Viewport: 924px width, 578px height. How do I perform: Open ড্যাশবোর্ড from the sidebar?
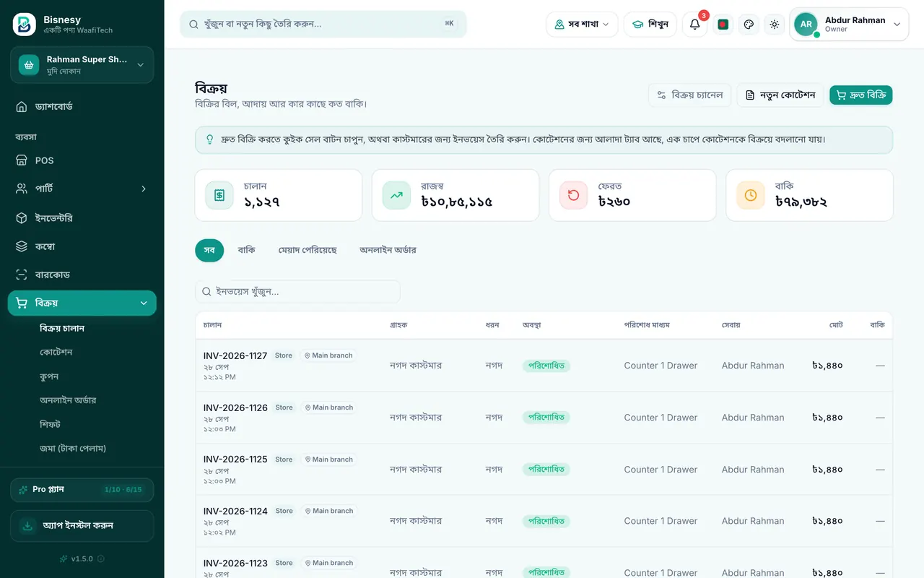(x=82, y=106)
